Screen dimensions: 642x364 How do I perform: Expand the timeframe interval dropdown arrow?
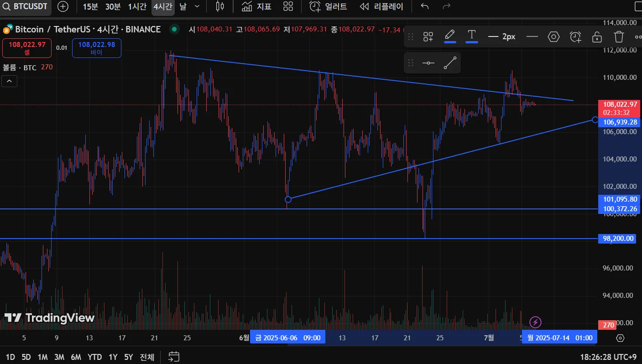[x=197, y=6]
